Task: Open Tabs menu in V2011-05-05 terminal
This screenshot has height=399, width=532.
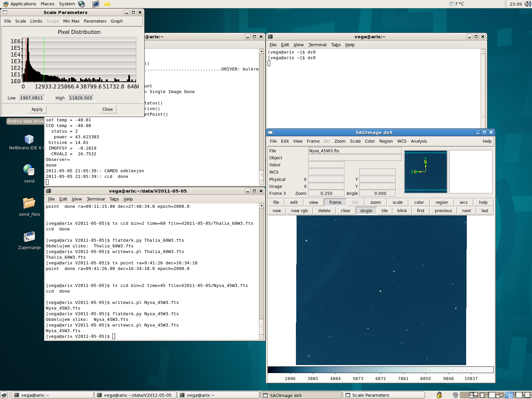Action: 114,199
